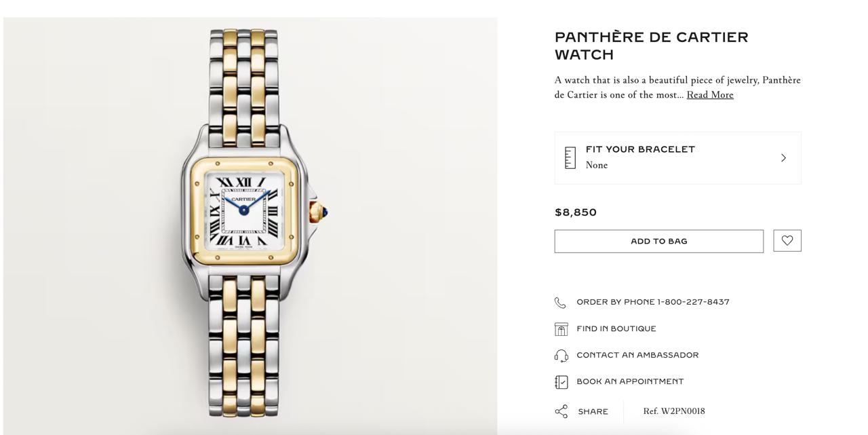Add watch to wishlist with heart icon
Image resolution: width=868 pixels, height=435 pixels.
click(787, 241)
